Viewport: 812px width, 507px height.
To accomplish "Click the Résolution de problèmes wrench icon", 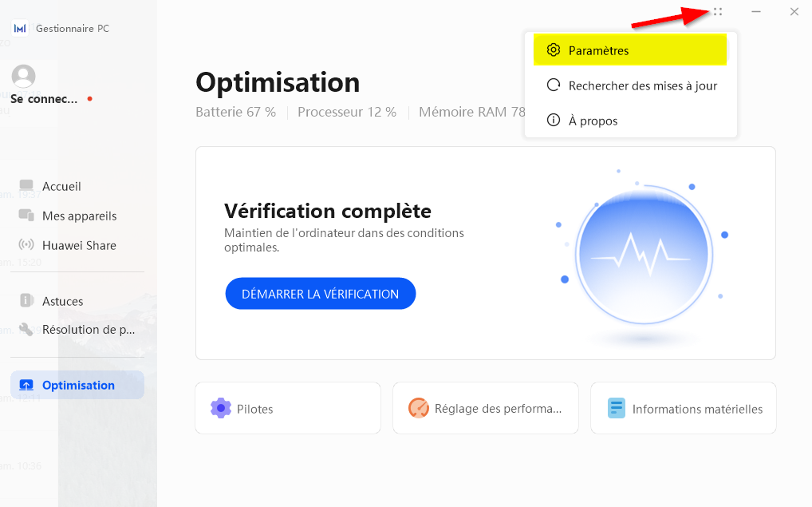I will coord(26,329).
